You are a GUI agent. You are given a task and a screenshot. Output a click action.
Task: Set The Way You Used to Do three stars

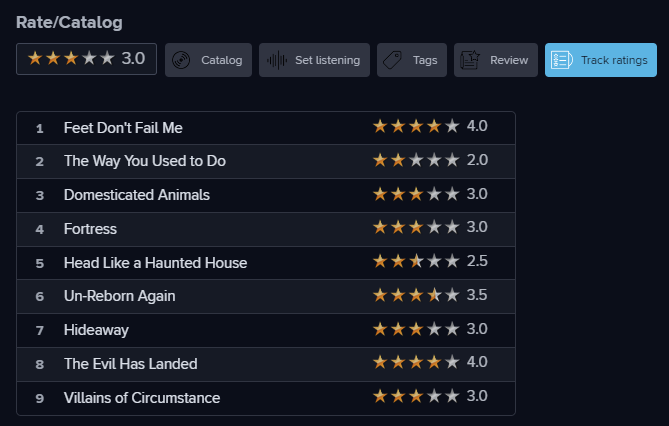pos(416,160)
